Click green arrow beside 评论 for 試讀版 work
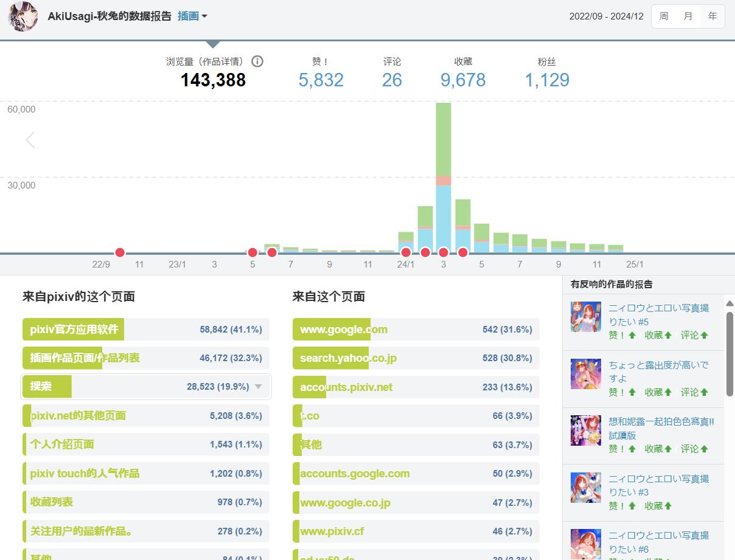 705,449
